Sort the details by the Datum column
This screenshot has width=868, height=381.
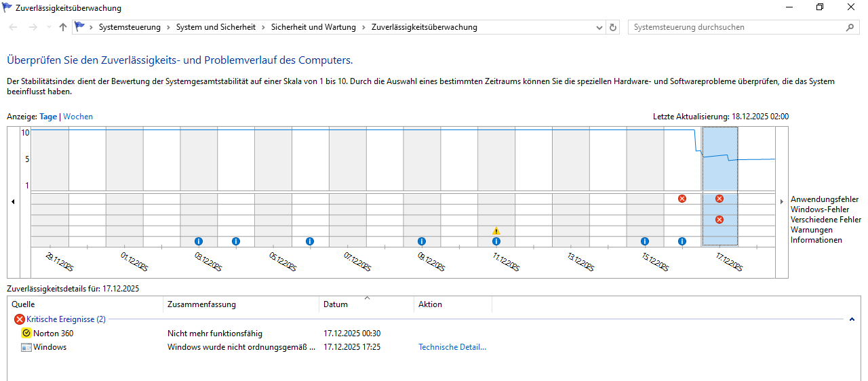click(x=366, y=304)
